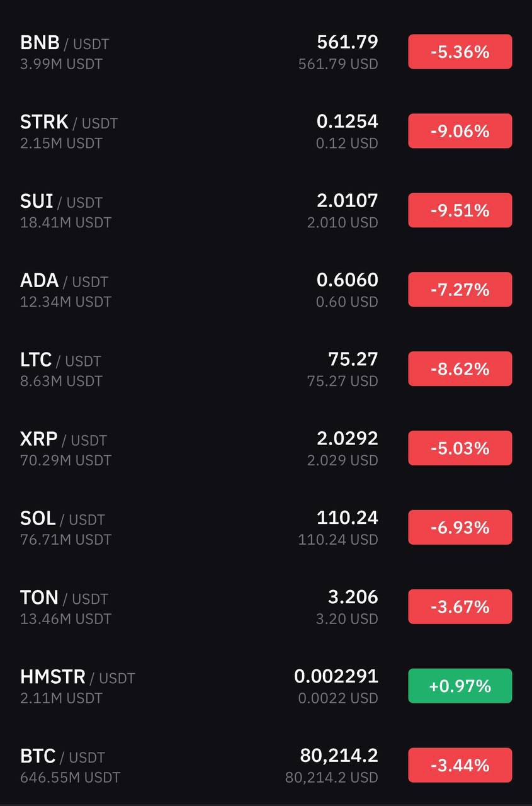Select the TON / USDT row

[x=266, y=608]
